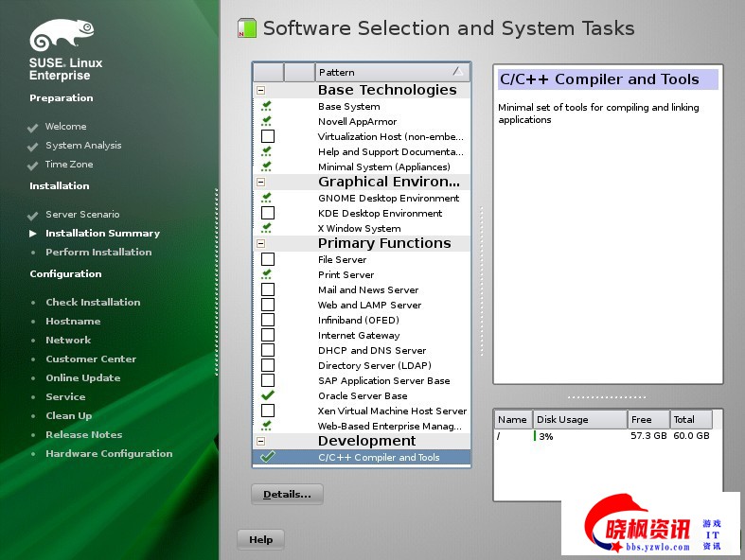Tick the Web and LAMP Server checkbox
This screenshot has height=560, width=745.
[x=268, y=305]
